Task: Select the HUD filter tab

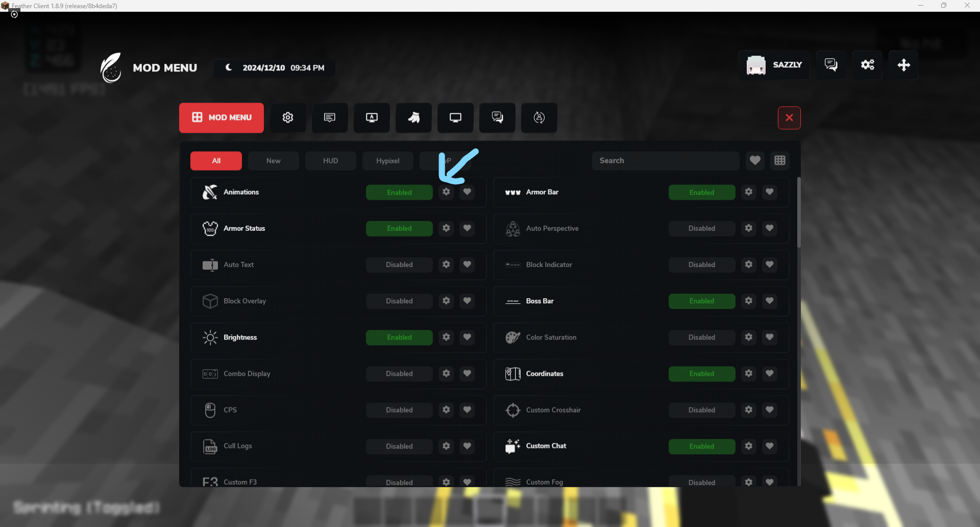Action: pos(330,161)
